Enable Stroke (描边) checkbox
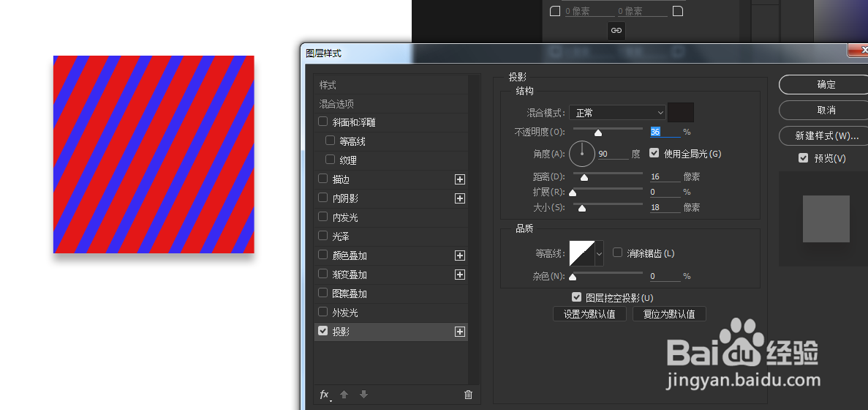The width and height of the screenshot is (868, 410). 322,179
